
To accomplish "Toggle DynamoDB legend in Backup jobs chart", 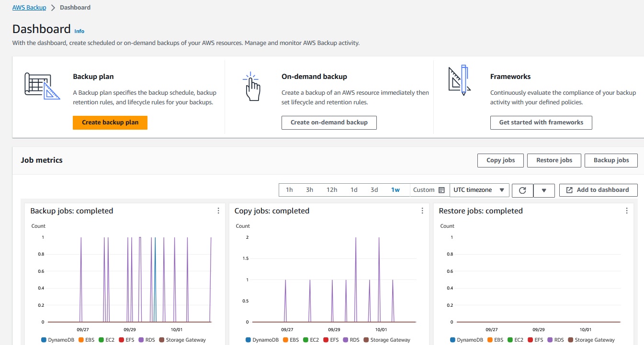I will 57,340.
